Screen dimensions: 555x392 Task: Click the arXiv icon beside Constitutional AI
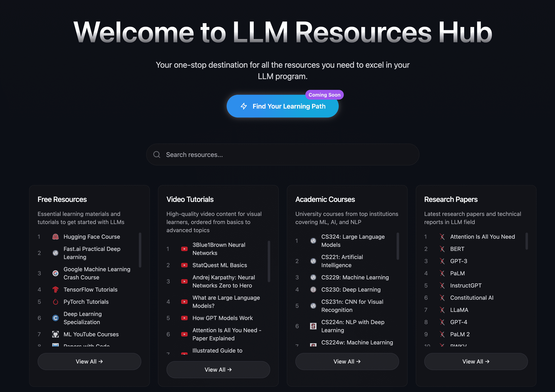click(x=442, y=298)
